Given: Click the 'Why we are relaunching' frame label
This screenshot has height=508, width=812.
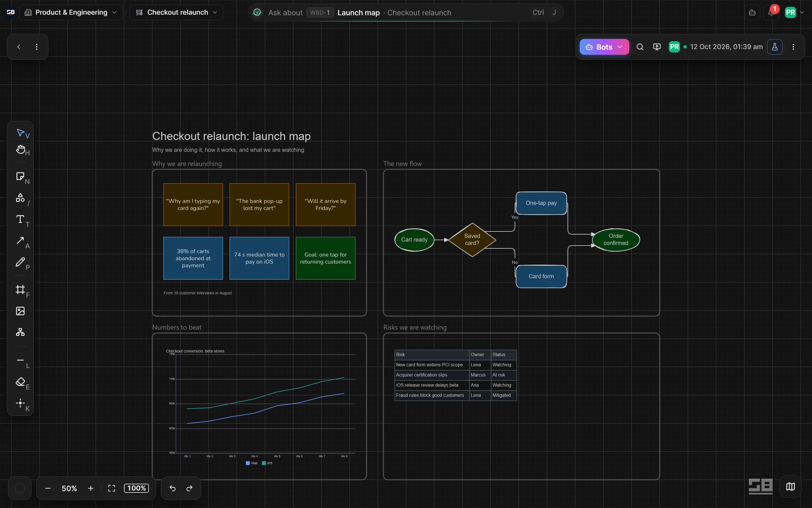Looking at the screenshot, I should pyautogui.click(x=187, y=164).
